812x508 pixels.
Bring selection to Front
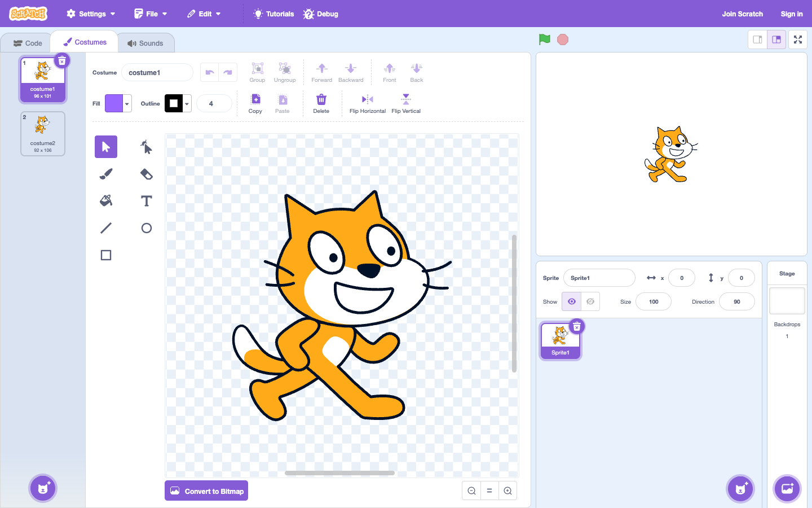[x=390, y=72]
